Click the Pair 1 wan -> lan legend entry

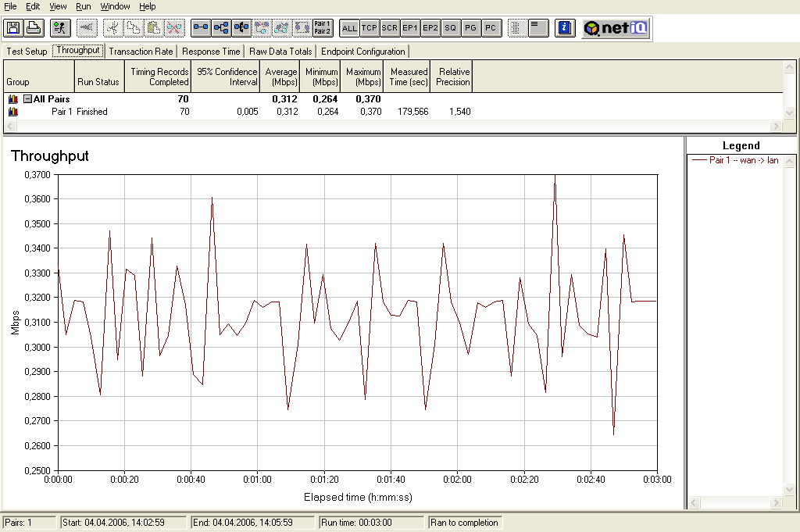pyautogui.click(x=735, y=160)
